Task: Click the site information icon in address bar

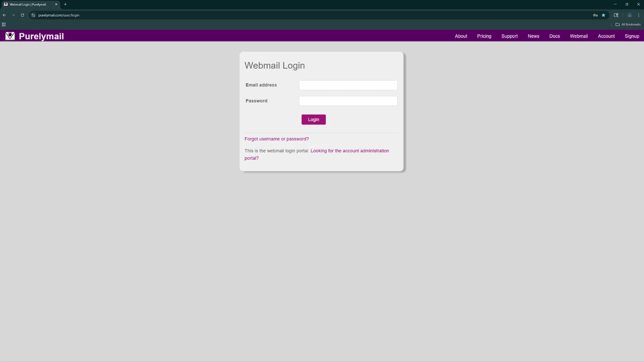Action: point(33,15)
